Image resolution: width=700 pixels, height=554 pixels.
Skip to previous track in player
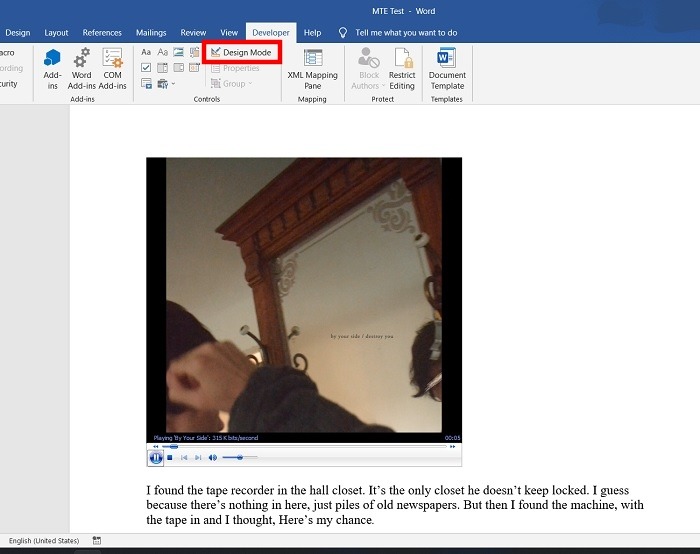[184, 458]
